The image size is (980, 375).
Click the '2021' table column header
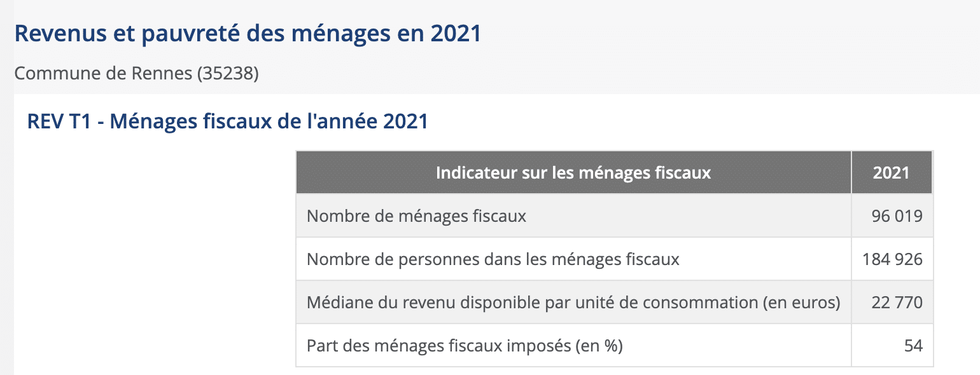(x=891, y=172)
